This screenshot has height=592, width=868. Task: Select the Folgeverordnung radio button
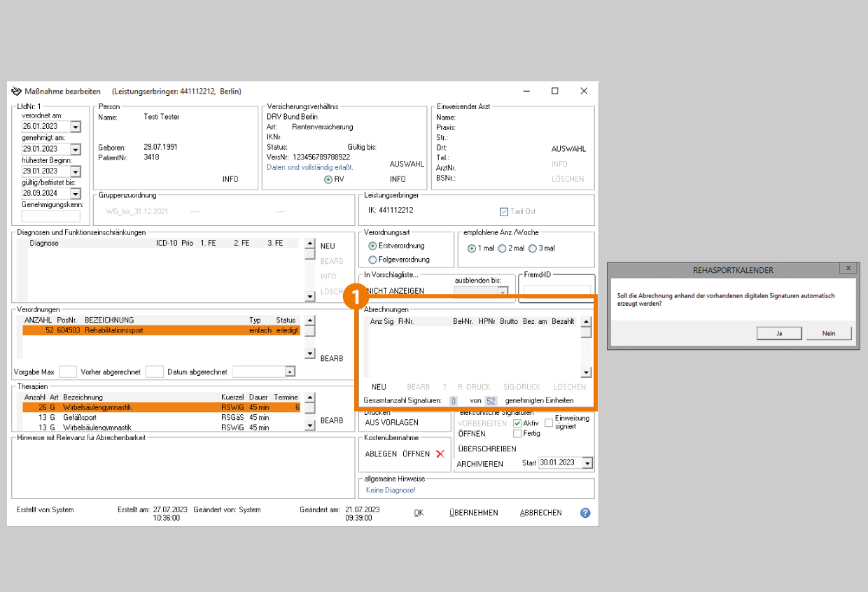372,260
